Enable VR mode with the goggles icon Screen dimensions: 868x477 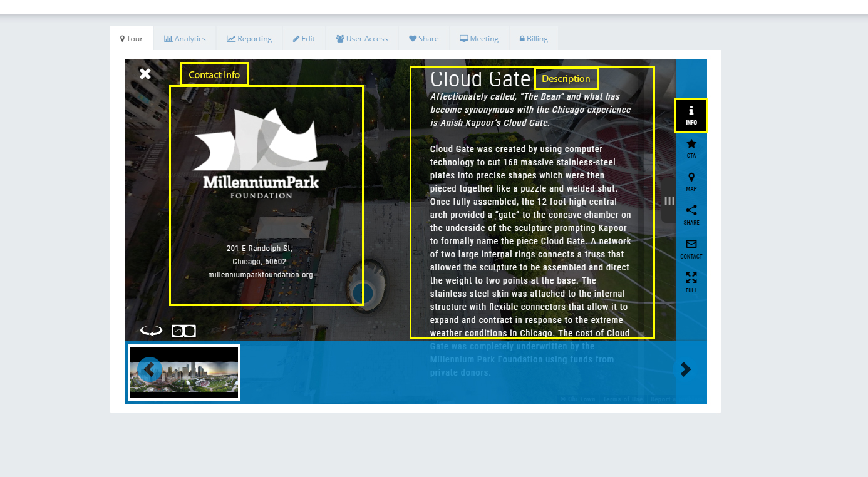pyautogui.click(x=183, y=331)
